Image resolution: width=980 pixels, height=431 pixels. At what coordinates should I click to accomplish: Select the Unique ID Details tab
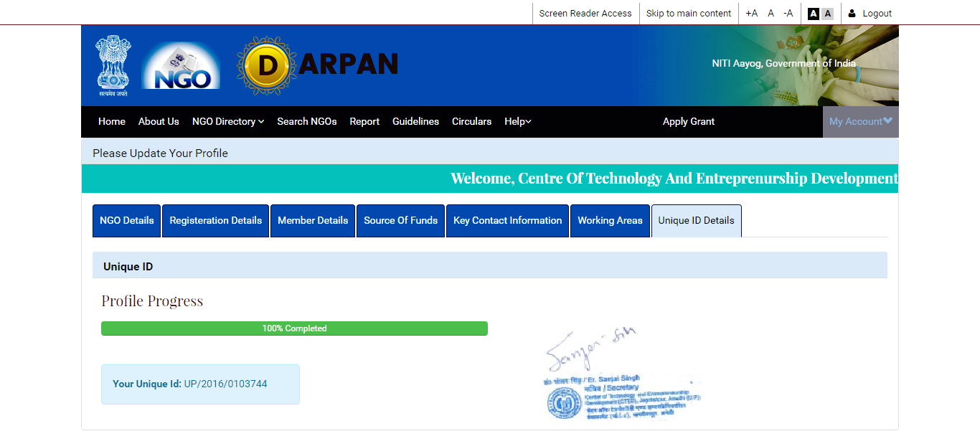pyautogui.click(x=697, y=221)
